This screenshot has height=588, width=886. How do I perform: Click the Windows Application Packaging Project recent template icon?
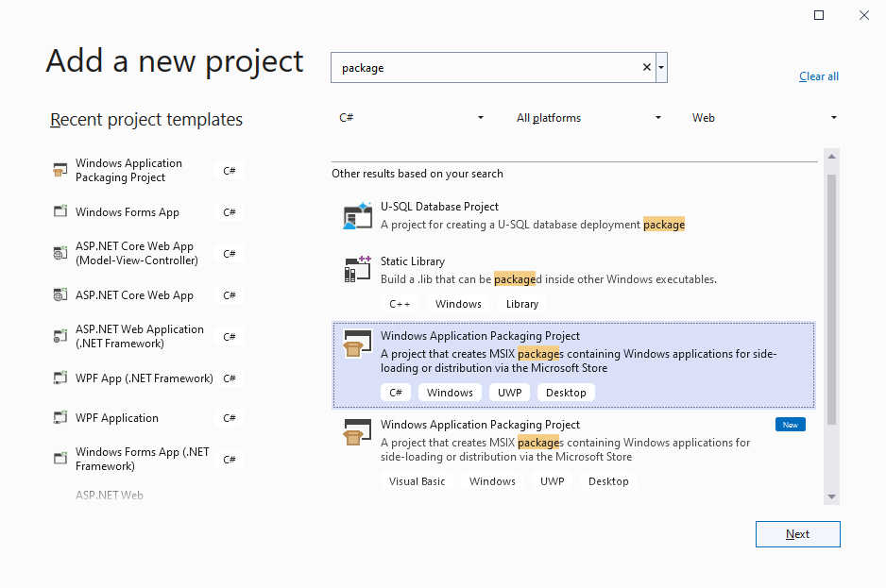coord(60,170)
